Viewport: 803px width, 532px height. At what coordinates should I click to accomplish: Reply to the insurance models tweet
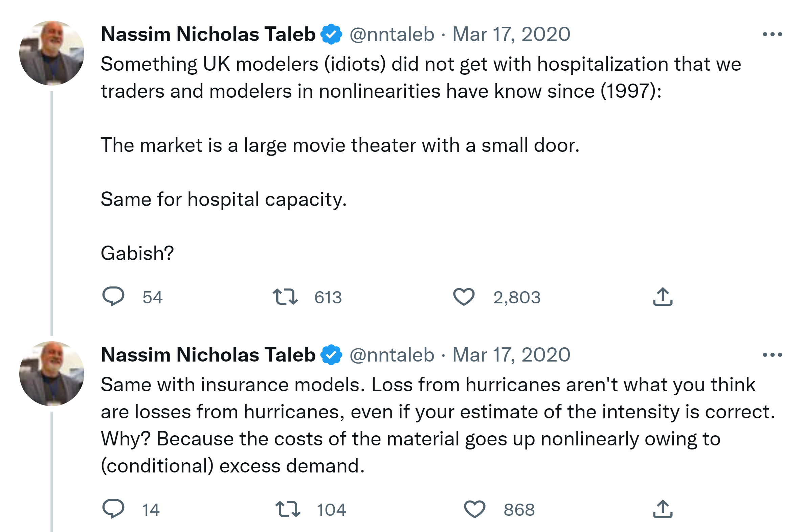coord(113,509)
